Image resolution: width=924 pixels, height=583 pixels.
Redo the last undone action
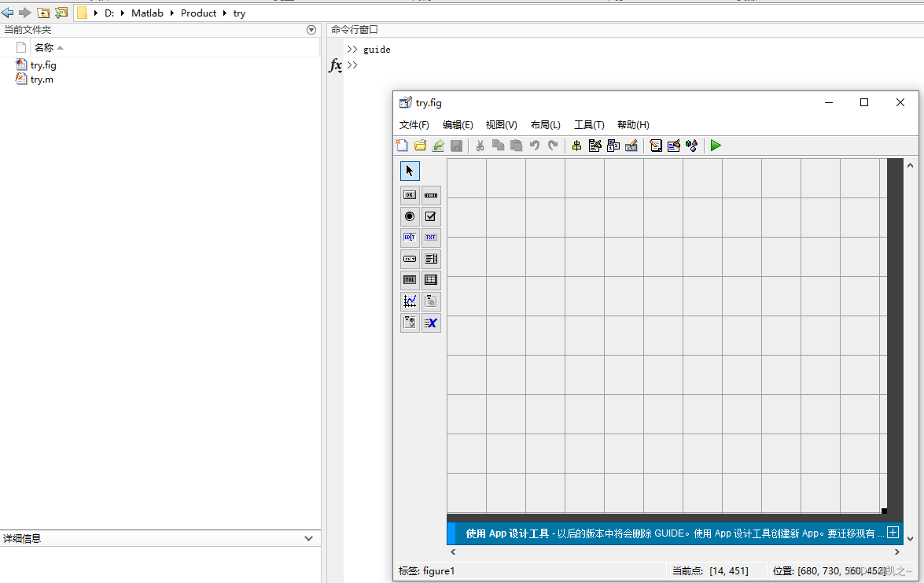[x=553, y=146]
